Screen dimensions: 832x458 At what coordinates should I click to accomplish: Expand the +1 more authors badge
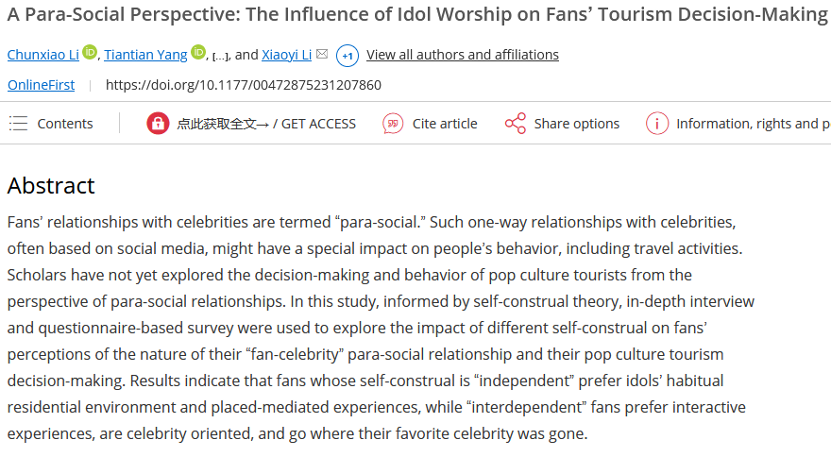click(347, 55)
